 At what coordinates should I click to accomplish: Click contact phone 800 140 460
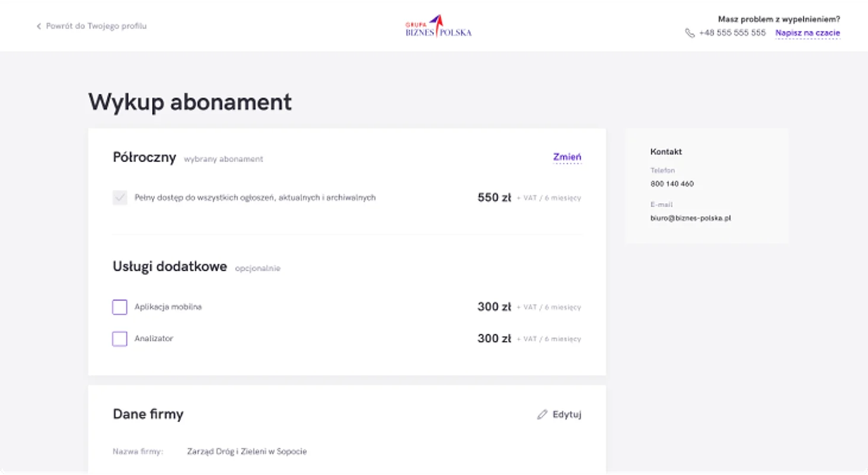pos(672,184)
